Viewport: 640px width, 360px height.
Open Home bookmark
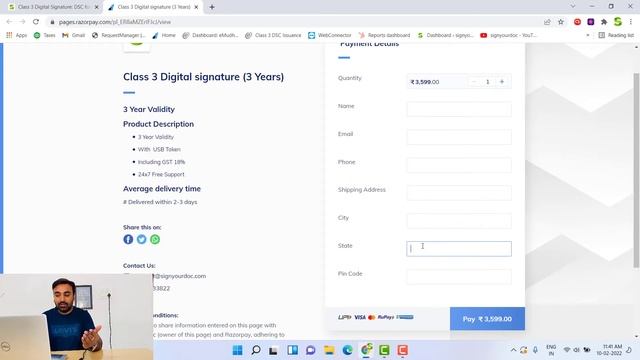click(x=164, y=36)
